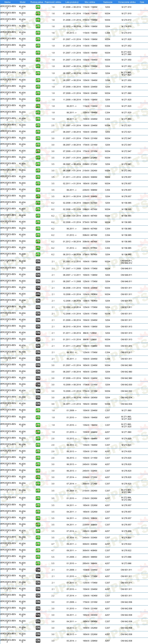Click the Model column header
Viewport: 148px width, 644px height.
coord(22,2)
